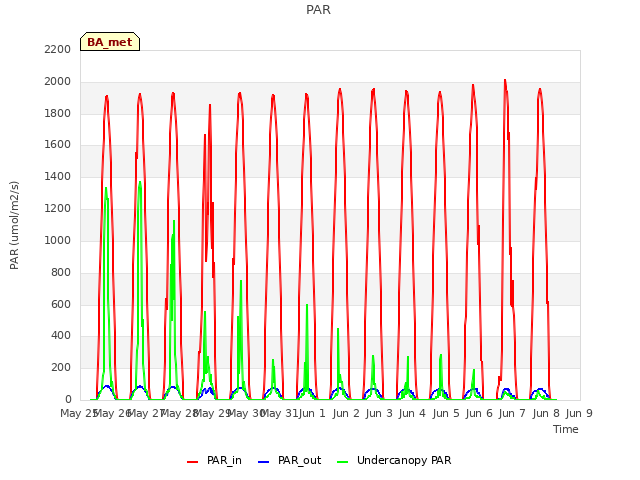The width and height of the screenshot is (640, 480).
Task: Click the PAR_in legend entry
Action: point(214,460)
